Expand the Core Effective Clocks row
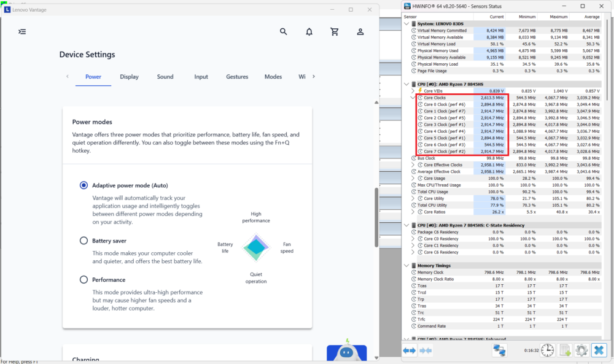 (x=413, y=165)
